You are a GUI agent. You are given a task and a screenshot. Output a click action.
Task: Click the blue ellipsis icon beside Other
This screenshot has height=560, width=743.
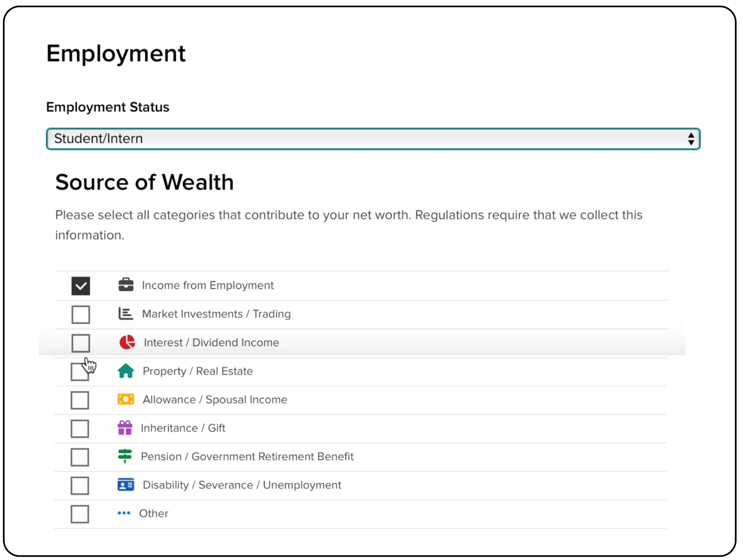pos(124,513)
